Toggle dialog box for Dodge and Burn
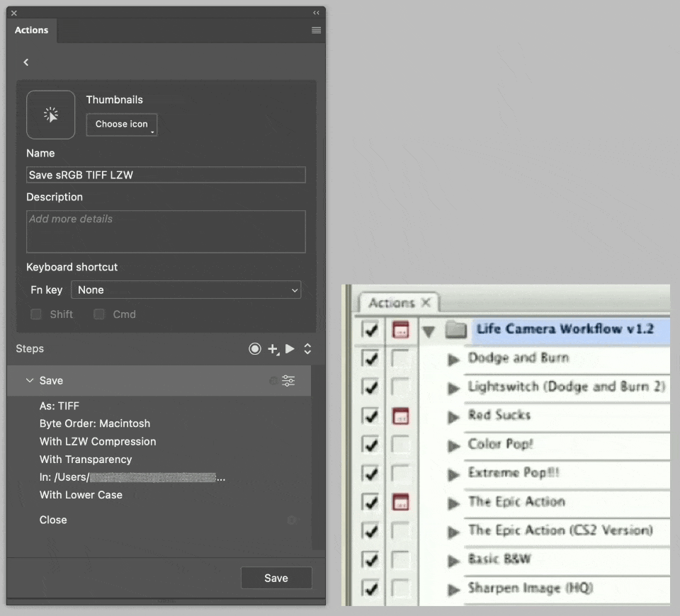Image resolution: width=680 pixels, height=616 pixels. coord(400,358)
